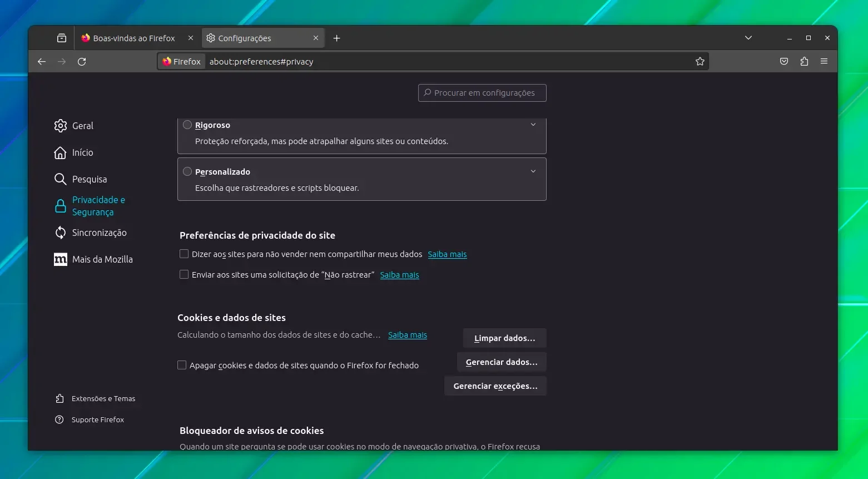The width and height of the screenshot is (868, 479).
Task: Click the Suporte Firefox help icon
Action: (59, 419)
